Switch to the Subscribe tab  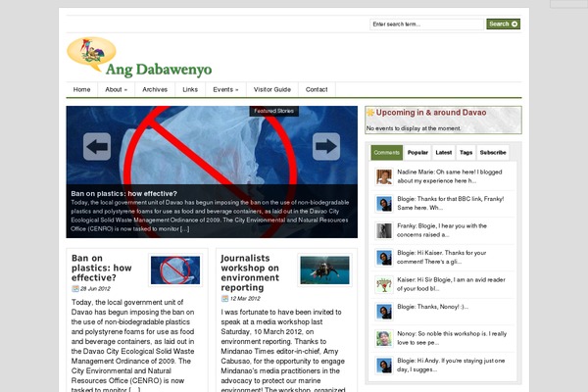pyautogui.click(x=493, y=153)
